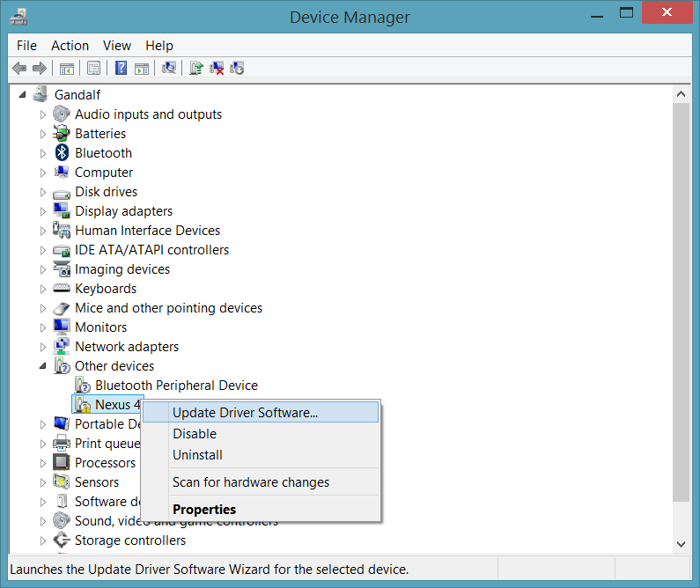Click the Scan for hardware changes toolbar icon
The image size is (700, 588).
coord(170,69)
